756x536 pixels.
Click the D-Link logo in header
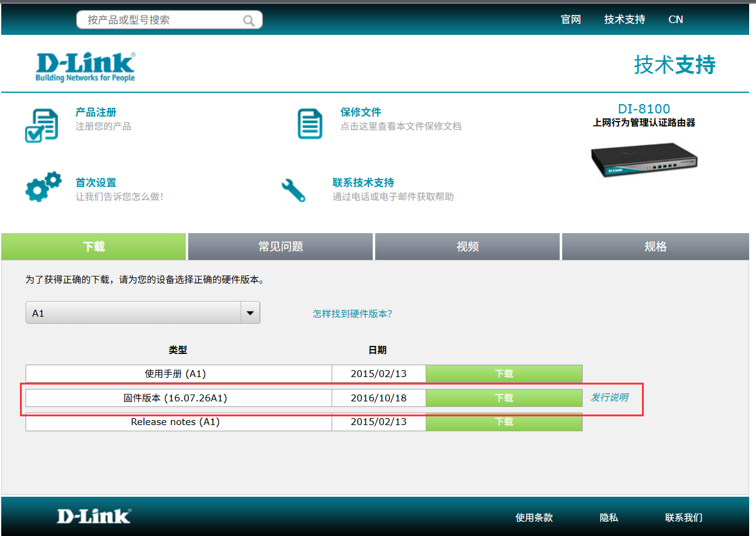point(85,67)
